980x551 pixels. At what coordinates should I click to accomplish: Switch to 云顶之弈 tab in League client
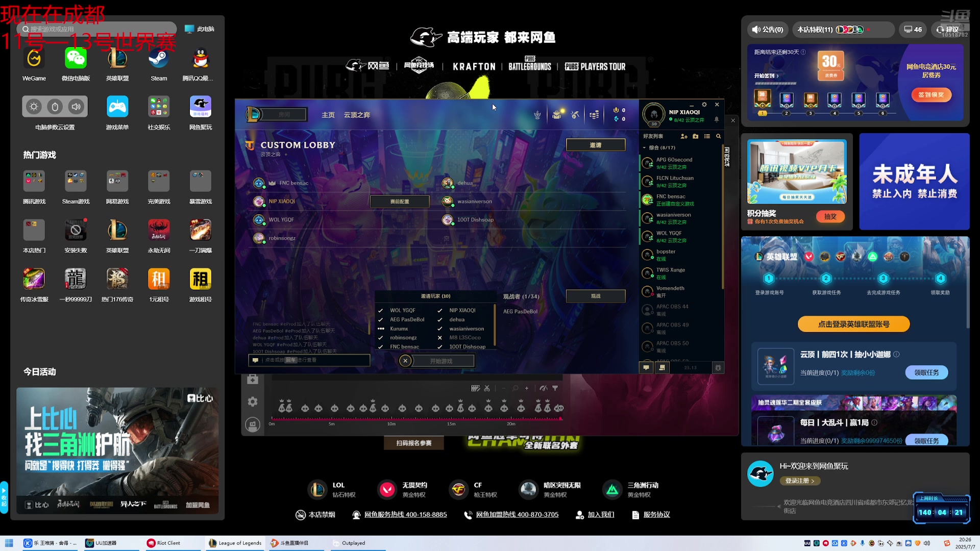click(357, 115)
